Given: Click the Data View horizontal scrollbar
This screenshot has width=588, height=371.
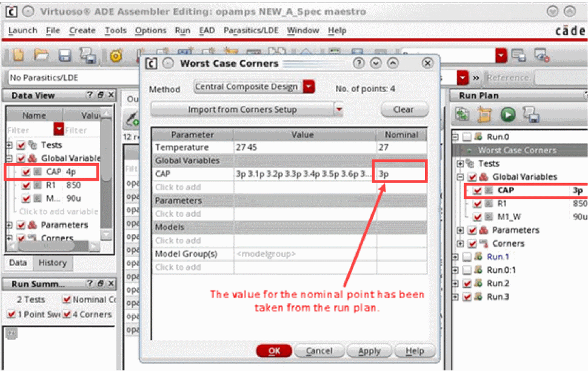Looking at the screenshot, I should click(x=47, y=246).
